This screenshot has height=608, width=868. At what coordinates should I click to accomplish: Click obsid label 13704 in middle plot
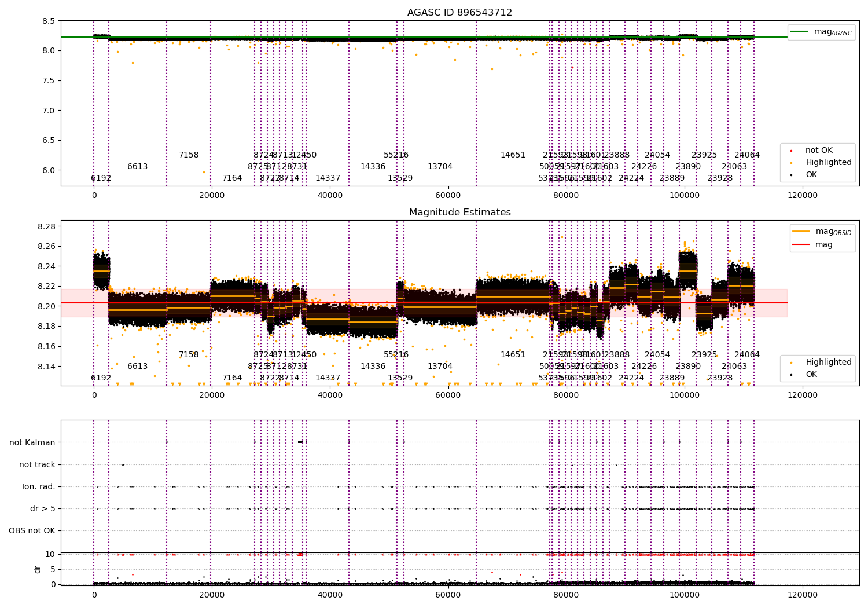pos(440,367)
